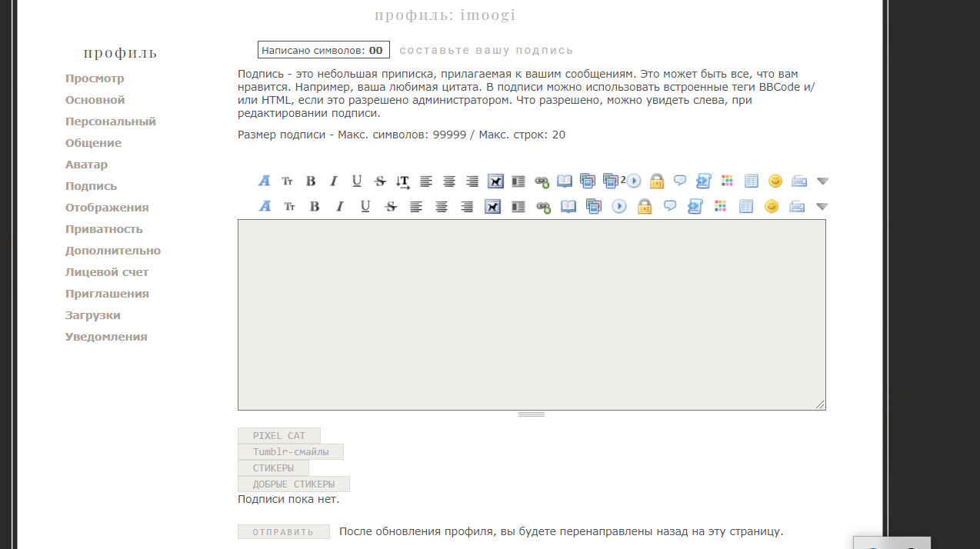Click the padlock icon in upper toolbar row

tap(656, 181)
